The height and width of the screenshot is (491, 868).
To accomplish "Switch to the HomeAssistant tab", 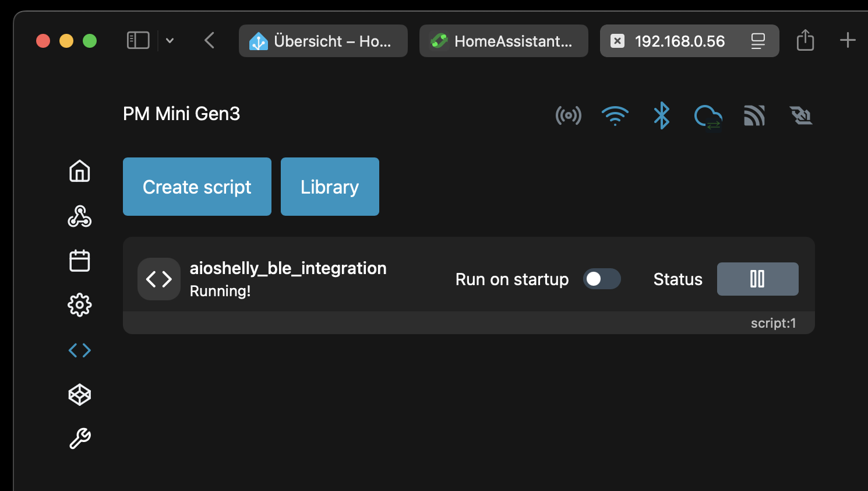I will 503,41.
